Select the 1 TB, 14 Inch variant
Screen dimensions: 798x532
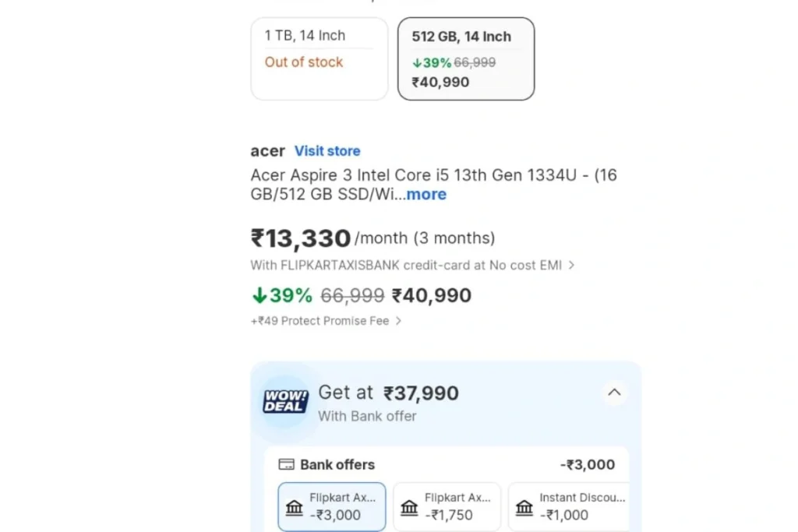(319, 59)
